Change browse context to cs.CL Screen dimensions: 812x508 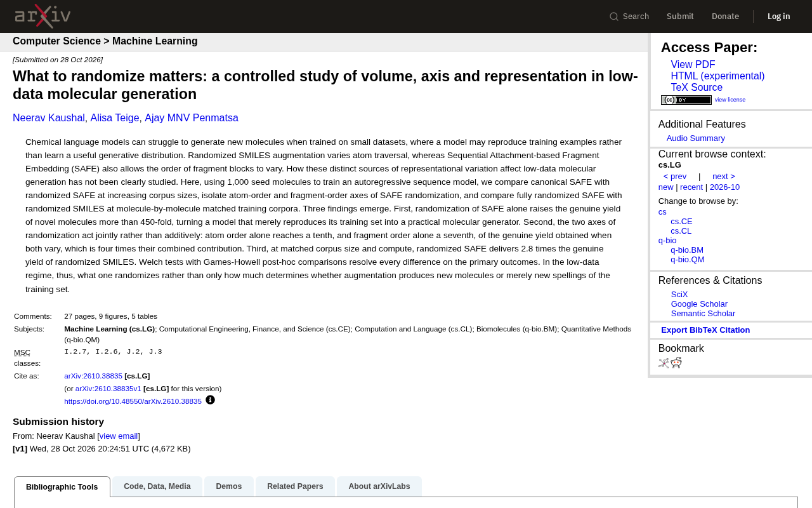[681, 231]
